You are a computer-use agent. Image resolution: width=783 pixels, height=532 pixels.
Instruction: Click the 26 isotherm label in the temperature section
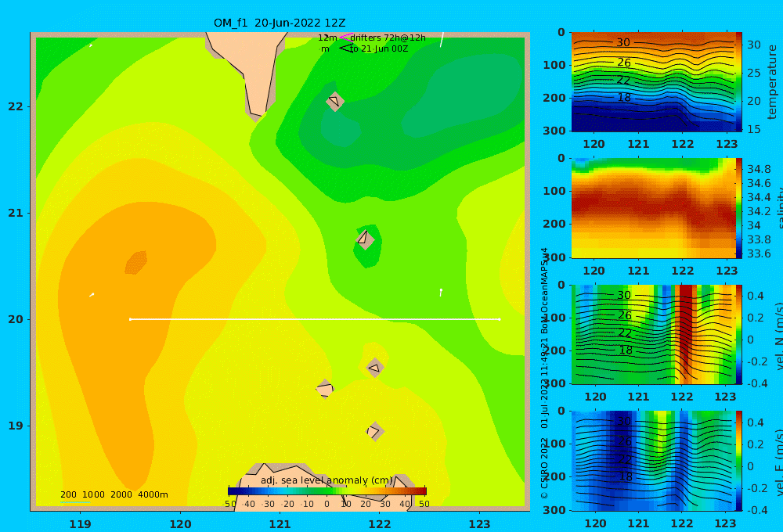tap(624, 63)
